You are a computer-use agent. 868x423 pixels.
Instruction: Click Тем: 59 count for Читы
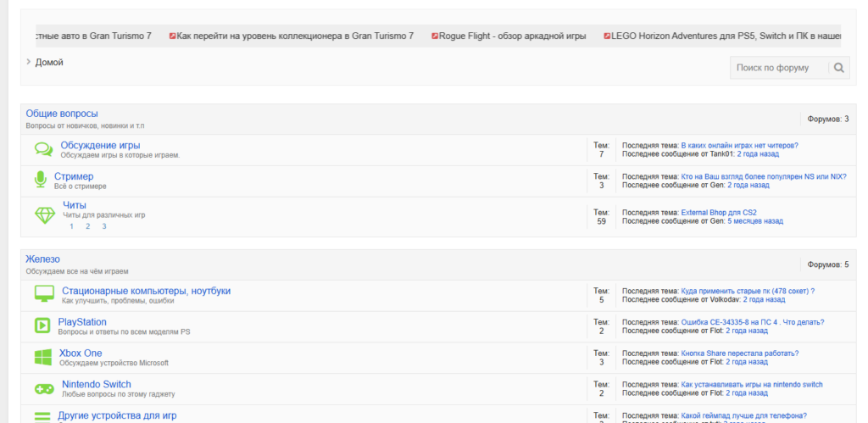point(601,216)
